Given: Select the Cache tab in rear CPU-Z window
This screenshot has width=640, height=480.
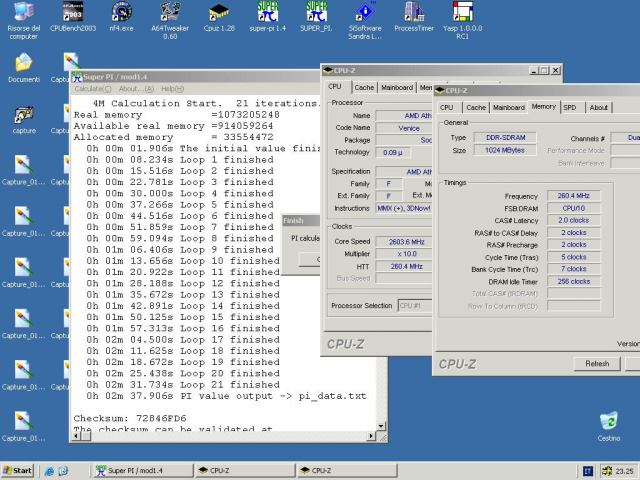Looking at the screenshot, I should tap(364, 87).
